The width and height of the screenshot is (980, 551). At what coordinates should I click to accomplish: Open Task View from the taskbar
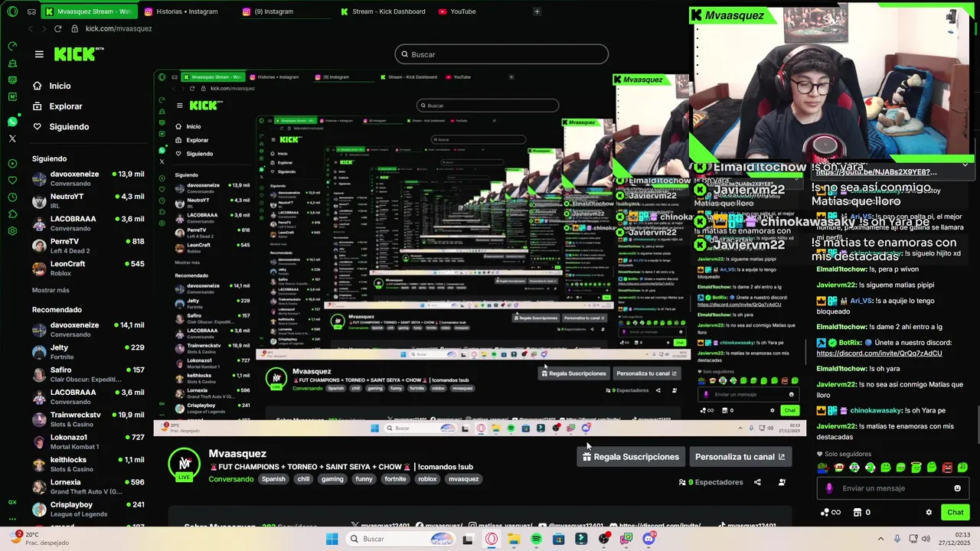click(x=468, y=539)
